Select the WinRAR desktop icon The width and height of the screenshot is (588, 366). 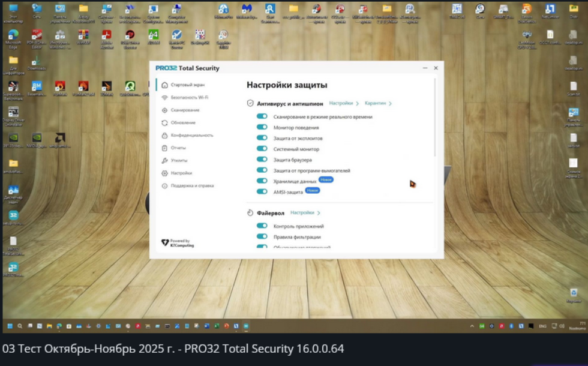83,38
